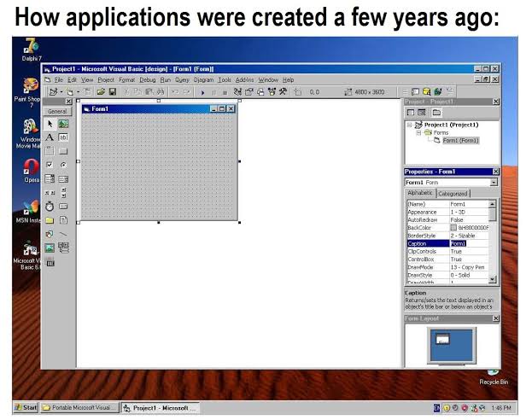Click the General toolbox tab button

click(57, 111)
